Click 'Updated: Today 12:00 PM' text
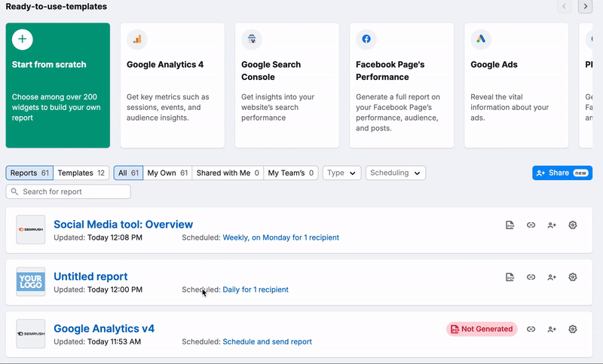 point(98,289)
